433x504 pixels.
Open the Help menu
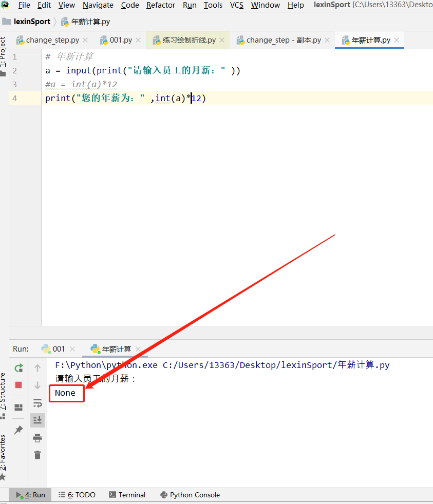pos(296,5)
